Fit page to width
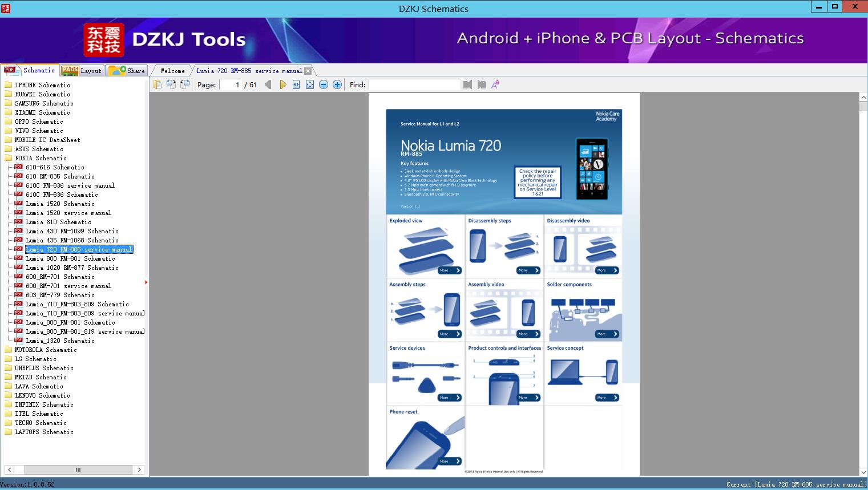868x490 pixels. [x=296, y=84]
